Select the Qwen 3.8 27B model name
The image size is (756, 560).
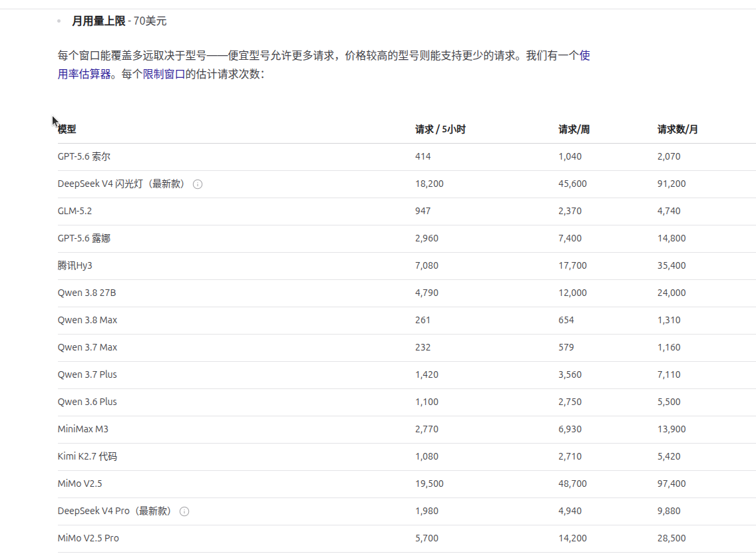87,293
